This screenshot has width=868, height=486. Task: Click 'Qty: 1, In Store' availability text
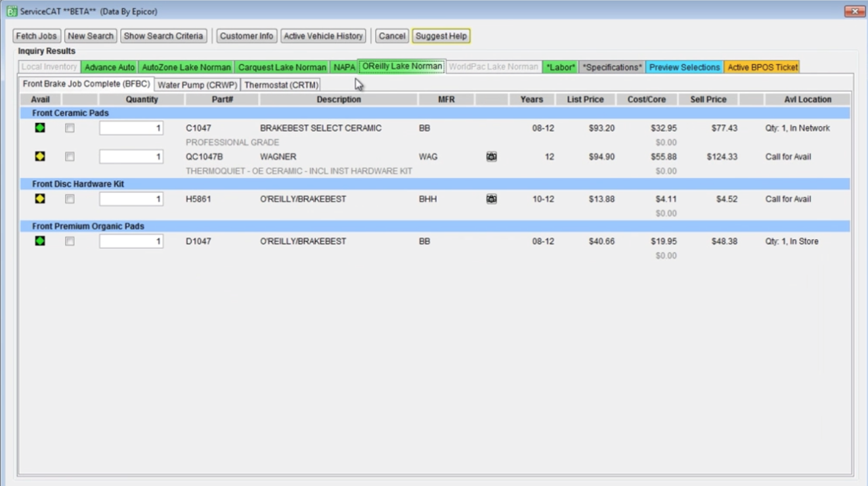[792, 242]
